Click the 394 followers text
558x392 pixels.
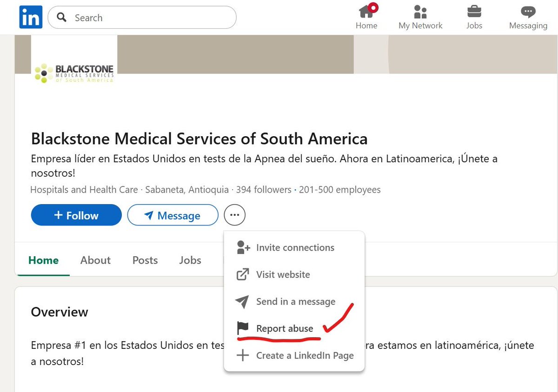tap(264, 190)
